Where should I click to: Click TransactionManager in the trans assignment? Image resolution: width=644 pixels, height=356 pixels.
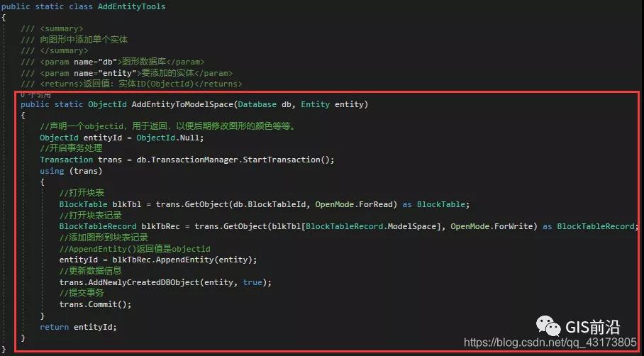pyautogui.click(x=194, y=160)
